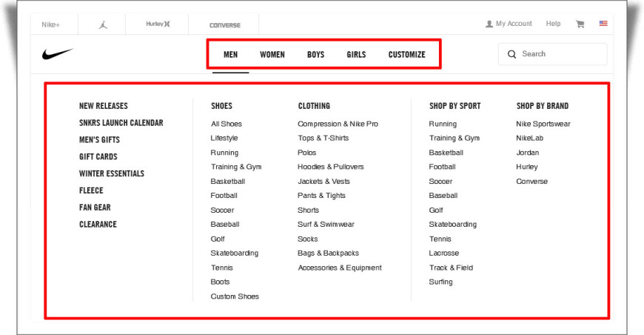Screen dimensions: 644x335
Task: Choose Socks under Clothing
Action: 308,239
